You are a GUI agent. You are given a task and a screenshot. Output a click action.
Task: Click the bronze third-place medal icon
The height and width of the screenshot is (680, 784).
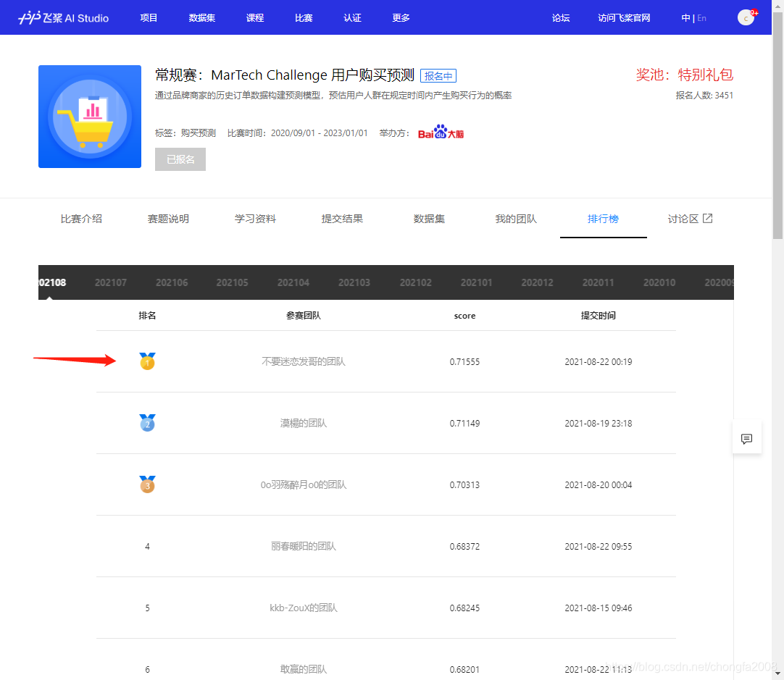pos(147,484)
